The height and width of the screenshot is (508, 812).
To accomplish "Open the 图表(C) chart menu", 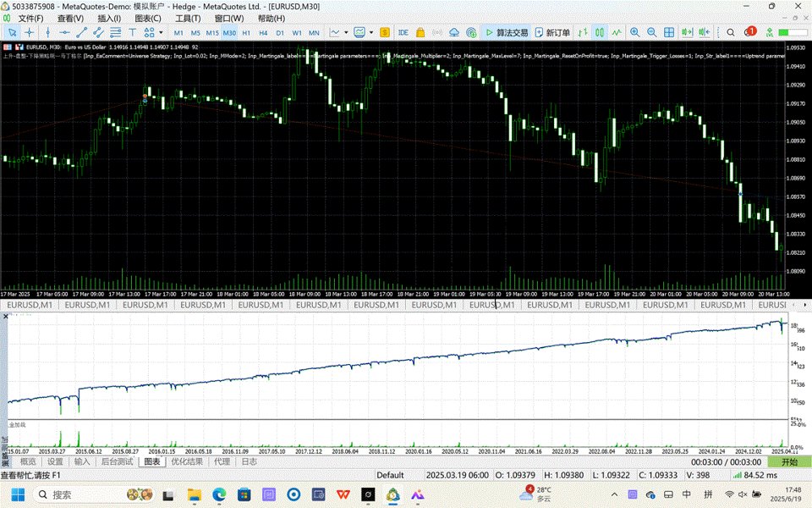I will pyautogui.click(x=147, y=18).
